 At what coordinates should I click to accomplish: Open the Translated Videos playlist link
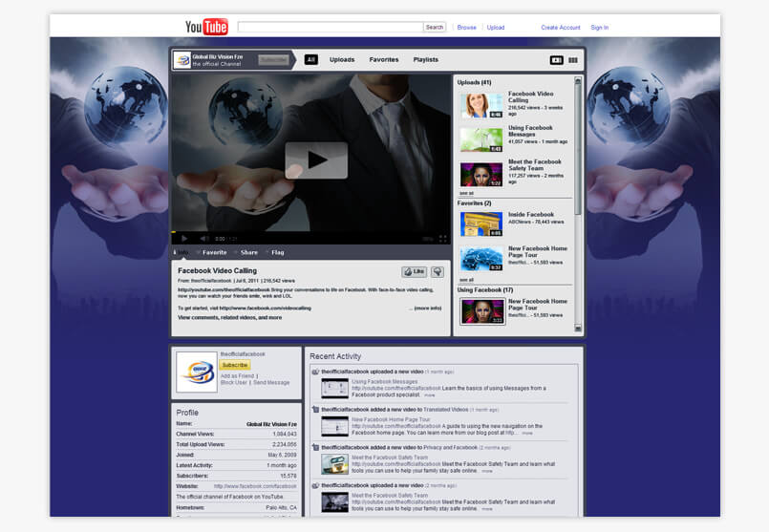pos(446,410)
